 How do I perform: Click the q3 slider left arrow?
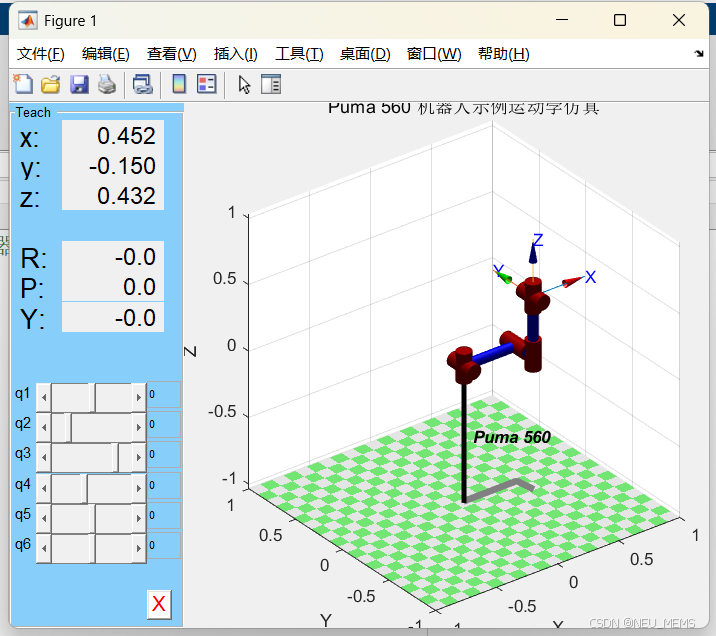(44, 457)
